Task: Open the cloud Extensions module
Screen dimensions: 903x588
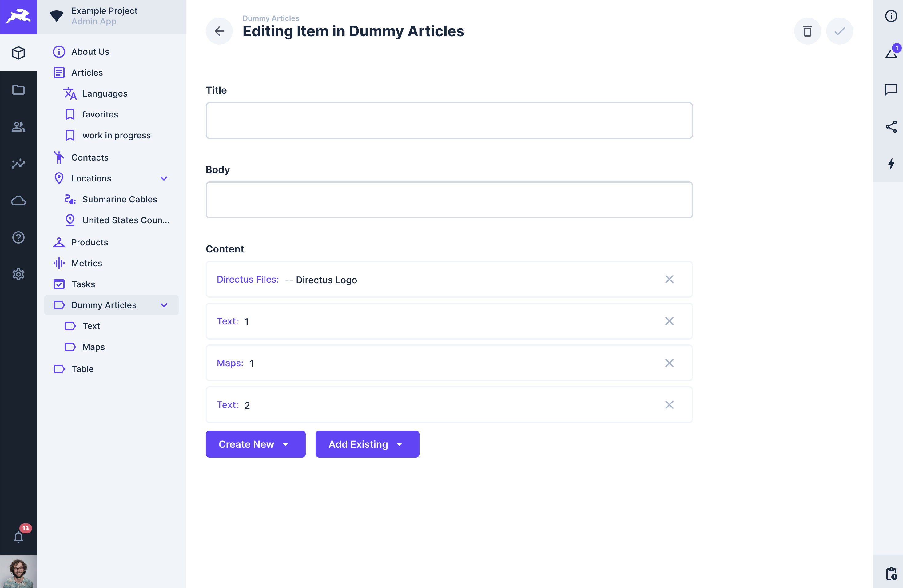Action: (18, 200)
